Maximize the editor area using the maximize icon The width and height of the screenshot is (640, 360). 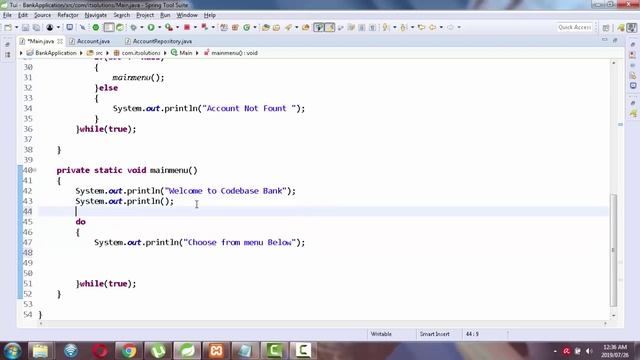(x=615, y=40)
